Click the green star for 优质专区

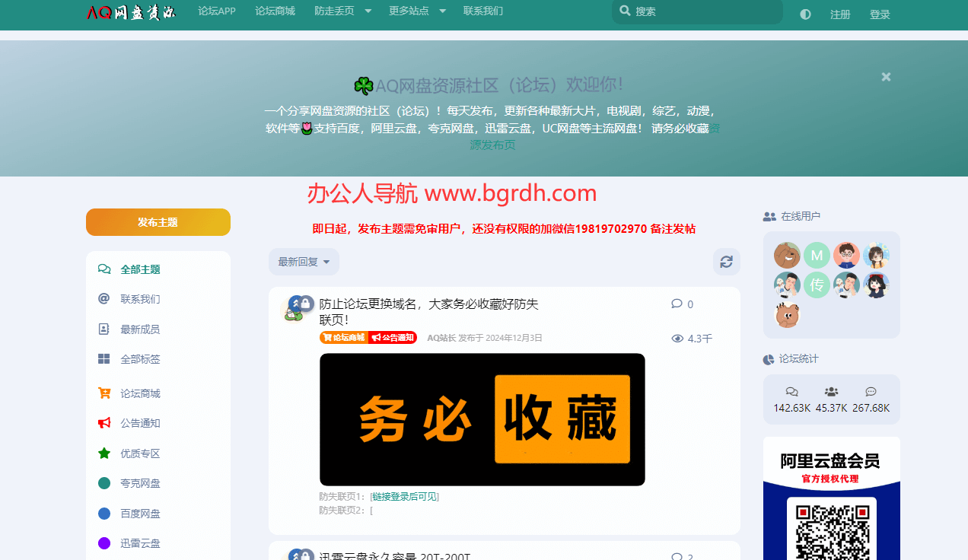103,453
